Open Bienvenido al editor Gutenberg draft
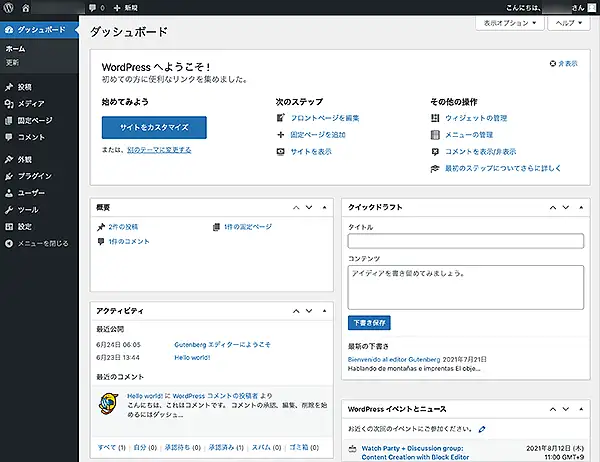Viewport: 600px width, 462px height. click(x=394, y=359)
